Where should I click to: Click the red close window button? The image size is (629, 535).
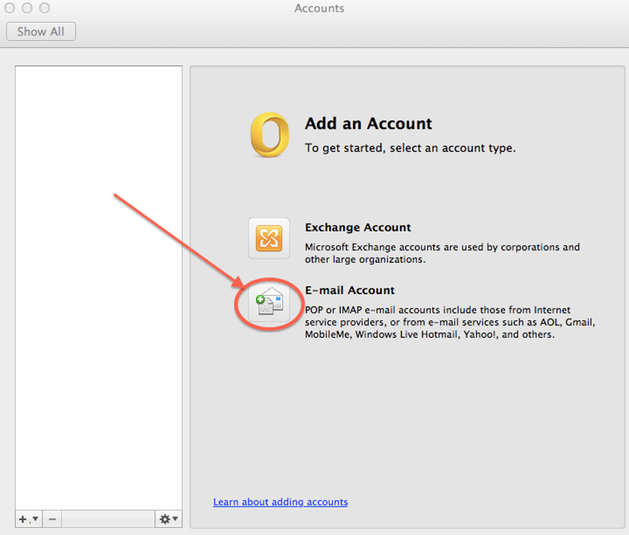click(x=10, y=8)
